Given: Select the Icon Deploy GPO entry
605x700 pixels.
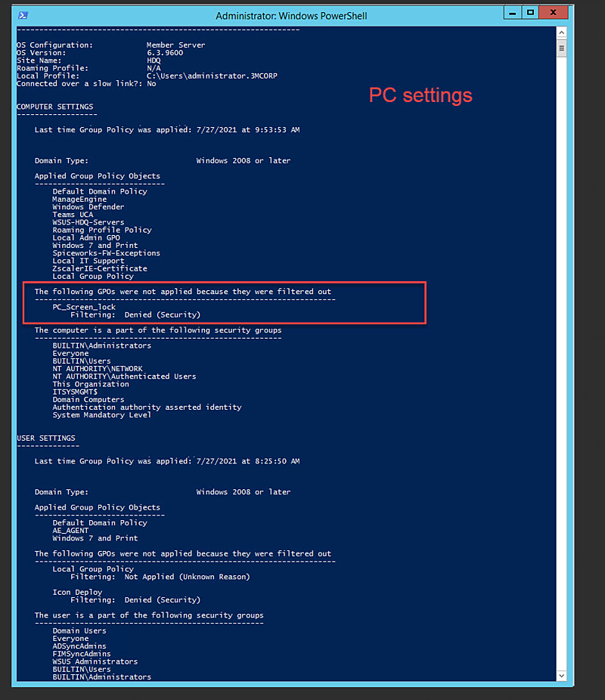Looking at the screenshot, I should point(76,592).
